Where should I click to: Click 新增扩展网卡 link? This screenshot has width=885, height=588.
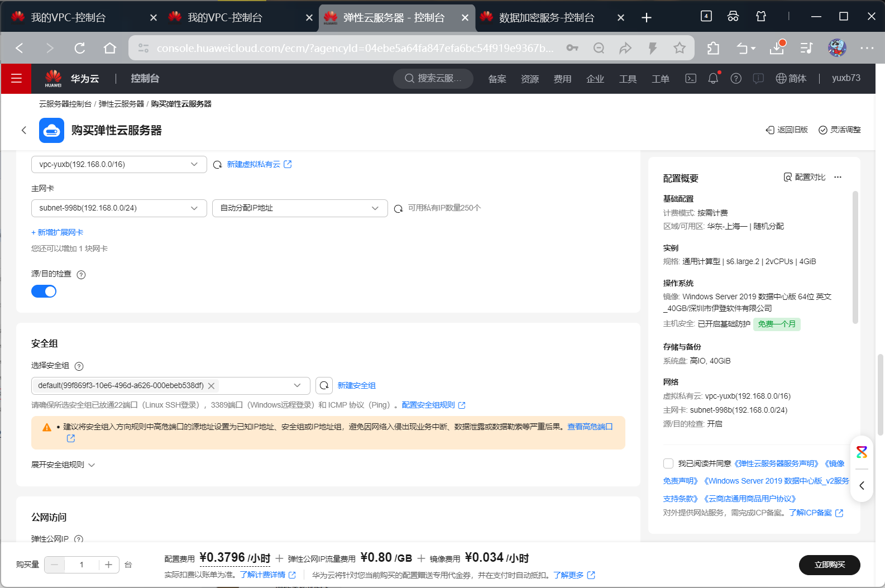pyautogui.click(x=58, y=232)
